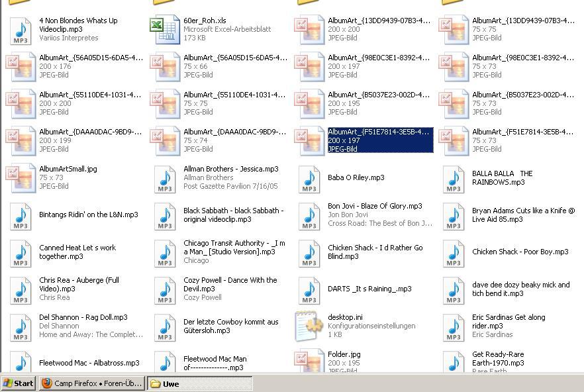Click Cozy Powell - Dance With the Devil icon

click(165, 291)
